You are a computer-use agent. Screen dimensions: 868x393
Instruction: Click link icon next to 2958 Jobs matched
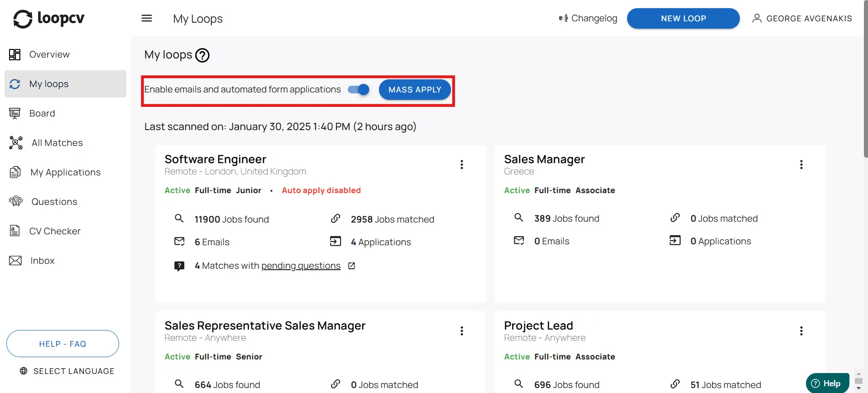tap(336, 218)
